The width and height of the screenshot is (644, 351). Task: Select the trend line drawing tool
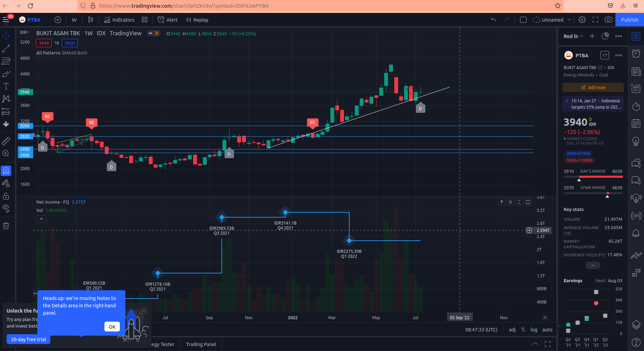coord(6,49)
